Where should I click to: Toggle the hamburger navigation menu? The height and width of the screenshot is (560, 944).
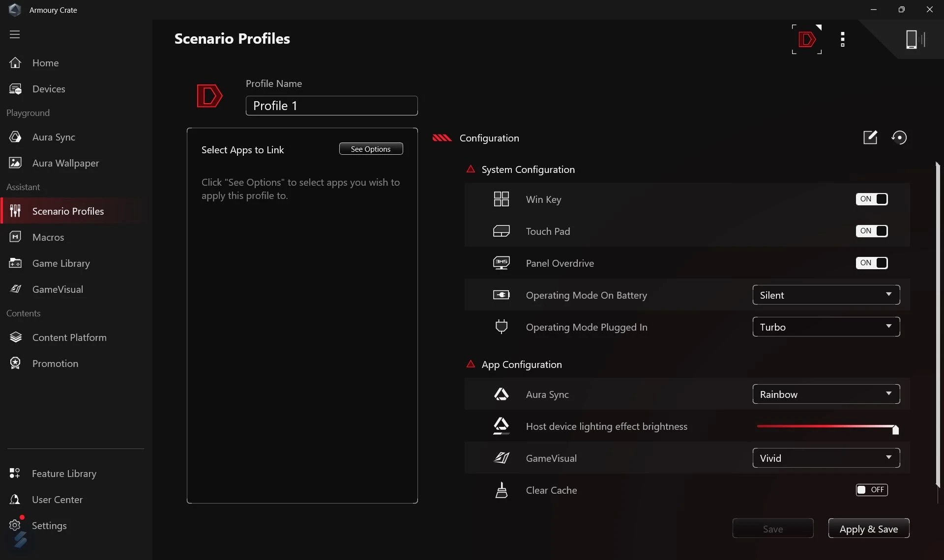click(15, 34)
